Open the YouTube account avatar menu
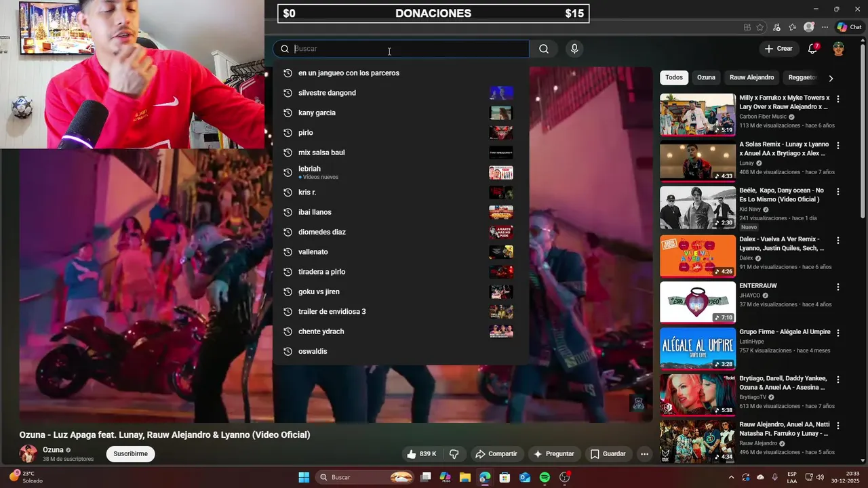Viewport: 868px width, 488px height. [839, 49]
